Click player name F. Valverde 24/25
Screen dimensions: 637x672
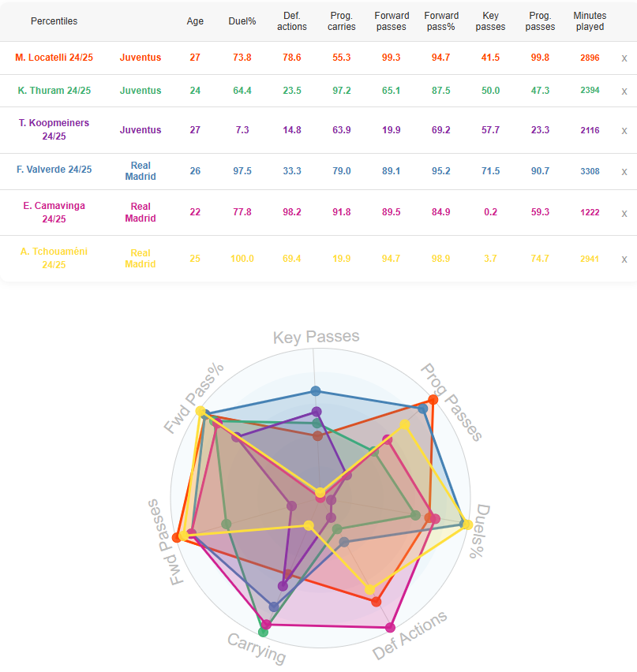pos(54,170)
